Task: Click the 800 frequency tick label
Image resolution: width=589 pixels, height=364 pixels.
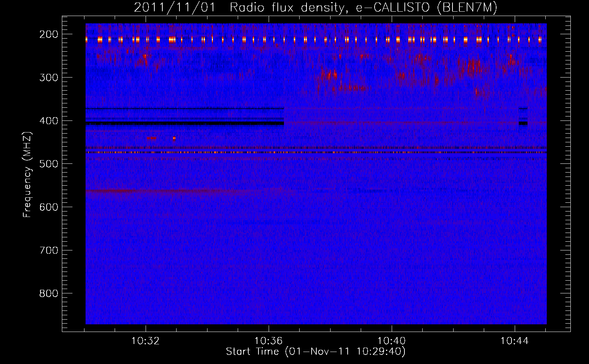Action: tap(49, 294)
